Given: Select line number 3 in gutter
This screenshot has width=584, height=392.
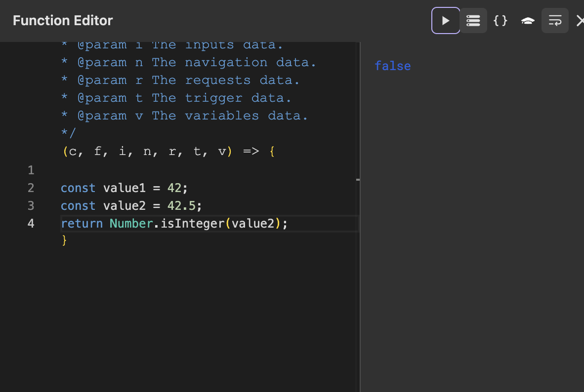Looking at the screenshot, I should [31, 206].
